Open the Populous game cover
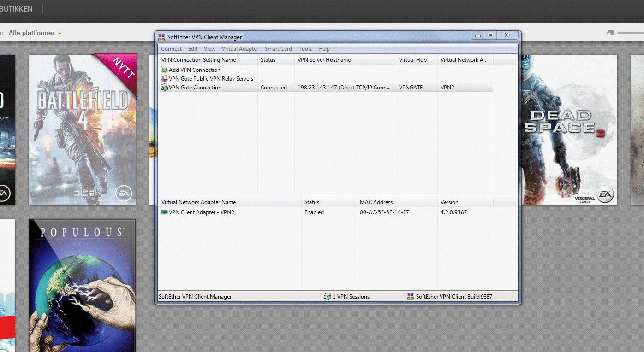The width and height of the screenshot is (644, 352). 83,286
